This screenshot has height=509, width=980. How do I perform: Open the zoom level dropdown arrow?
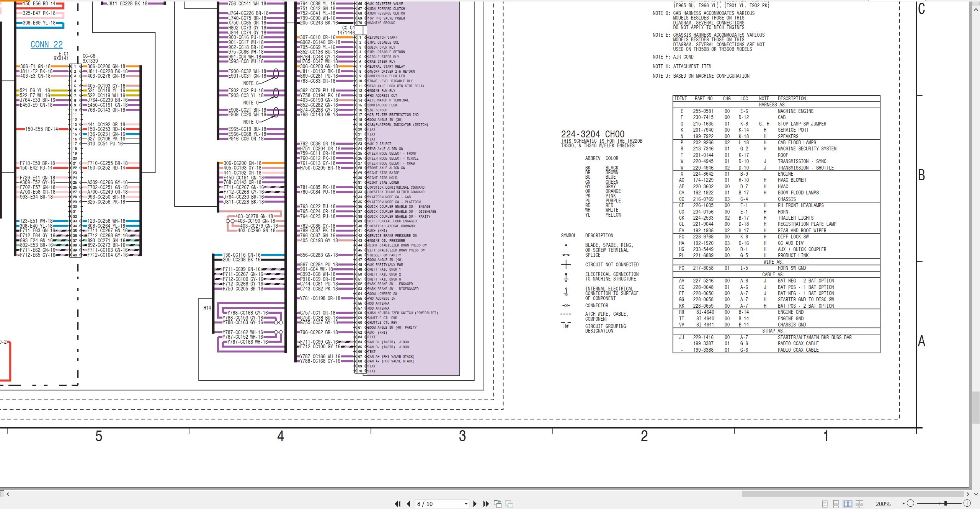pyautogui.click(x=903, y=504)
